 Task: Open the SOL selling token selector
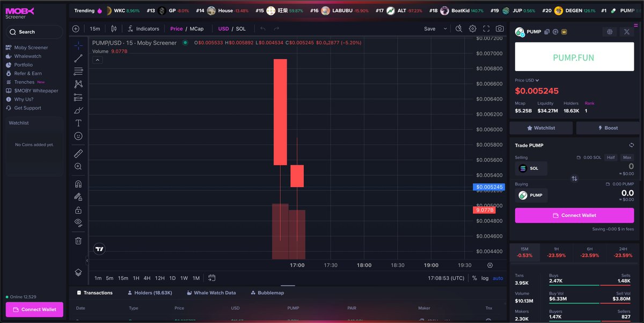click(531, 168)
